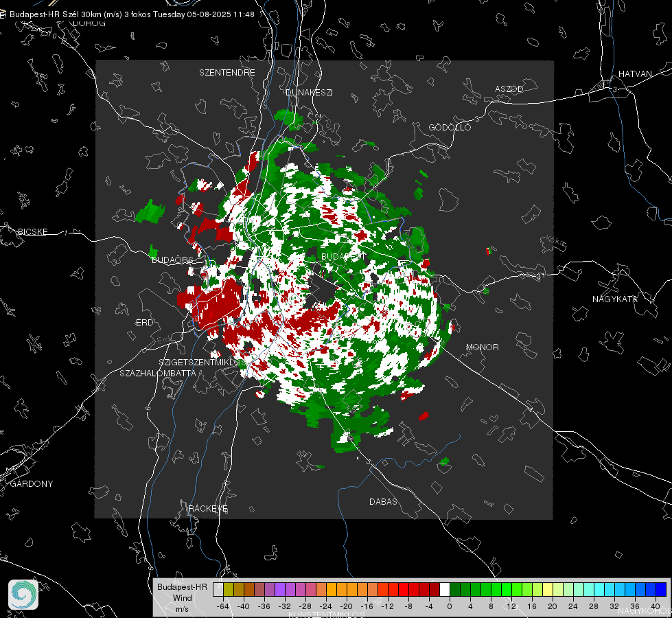Click the ÉRD city label
The width and height of the screenshot is (672, 618).
coord(144,323)
